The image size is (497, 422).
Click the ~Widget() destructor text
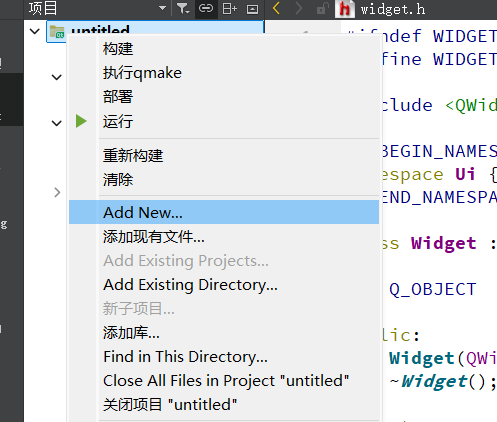click(x=443, y=382)
